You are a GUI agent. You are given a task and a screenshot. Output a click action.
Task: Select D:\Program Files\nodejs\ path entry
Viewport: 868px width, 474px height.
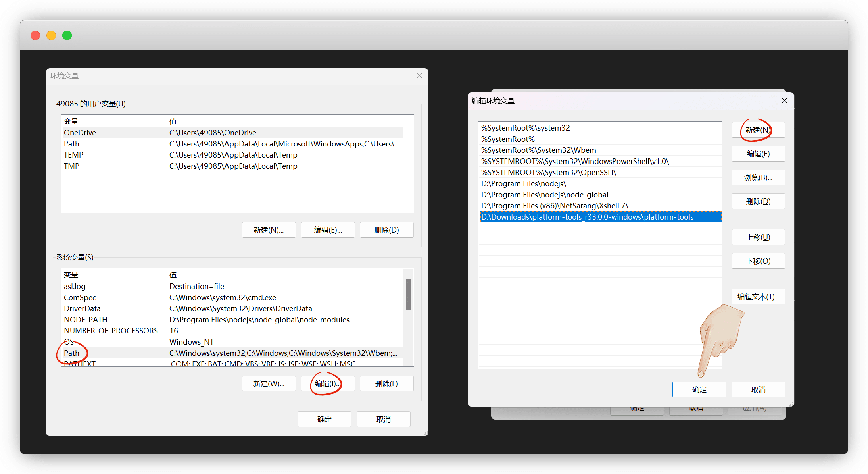(524, 184)
